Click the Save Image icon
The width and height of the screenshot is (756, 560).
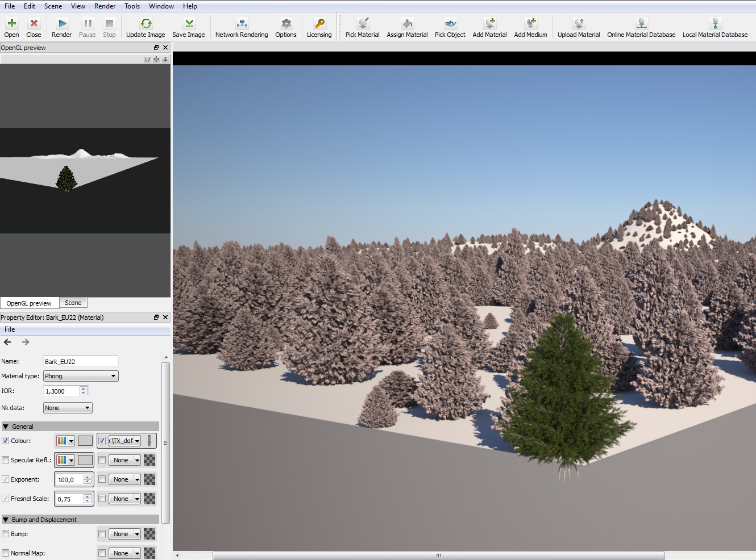(189, 24)
